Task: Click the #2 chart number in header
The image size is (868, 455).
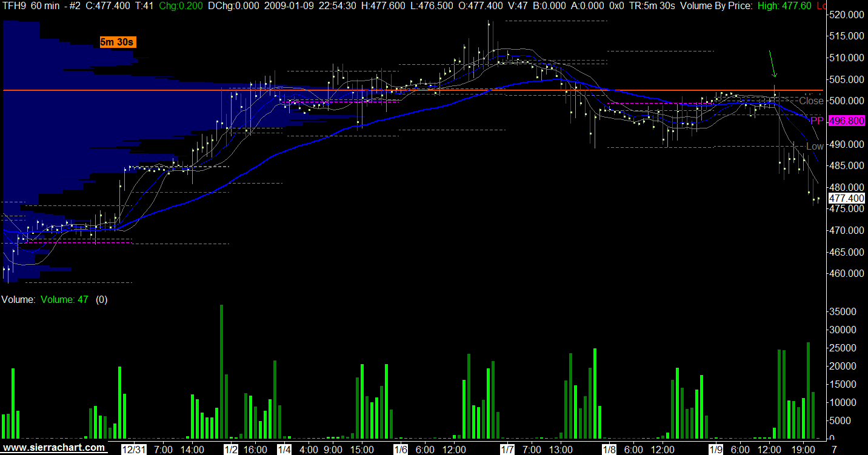Action: [x=76, y=5]
